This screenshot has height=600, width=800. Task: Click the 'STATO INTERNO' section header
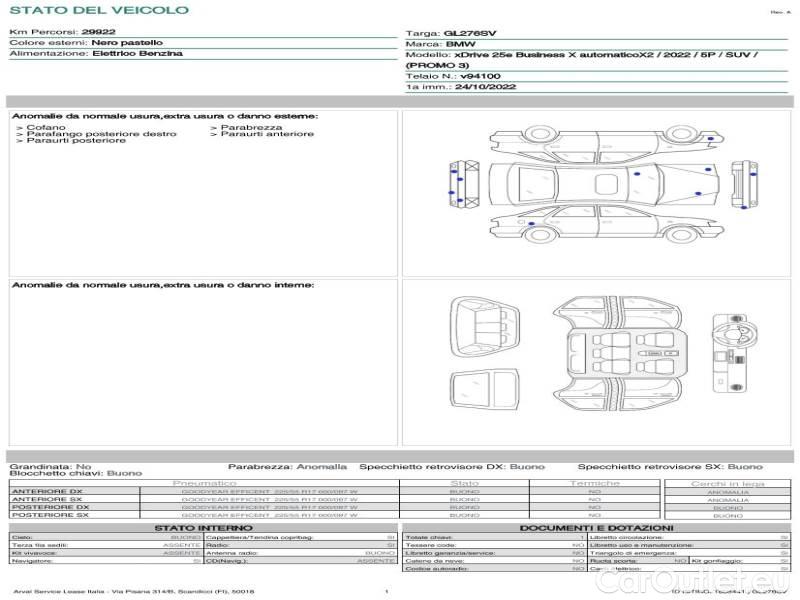point(204,528)
